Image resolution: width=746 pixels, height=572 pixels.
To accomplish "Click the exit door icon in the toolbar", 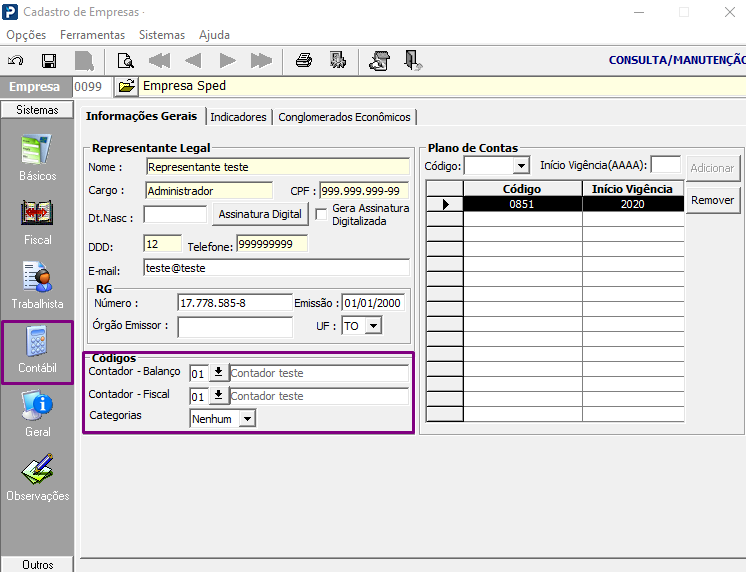I will tap(412, 61).
